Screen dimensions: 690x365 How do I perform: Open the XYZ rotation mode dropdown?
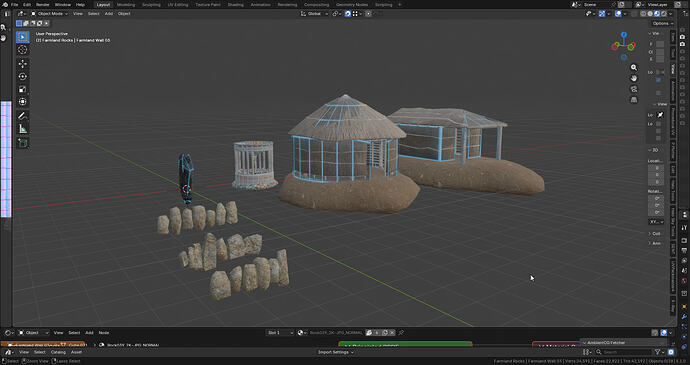click(x=656, y=221)
